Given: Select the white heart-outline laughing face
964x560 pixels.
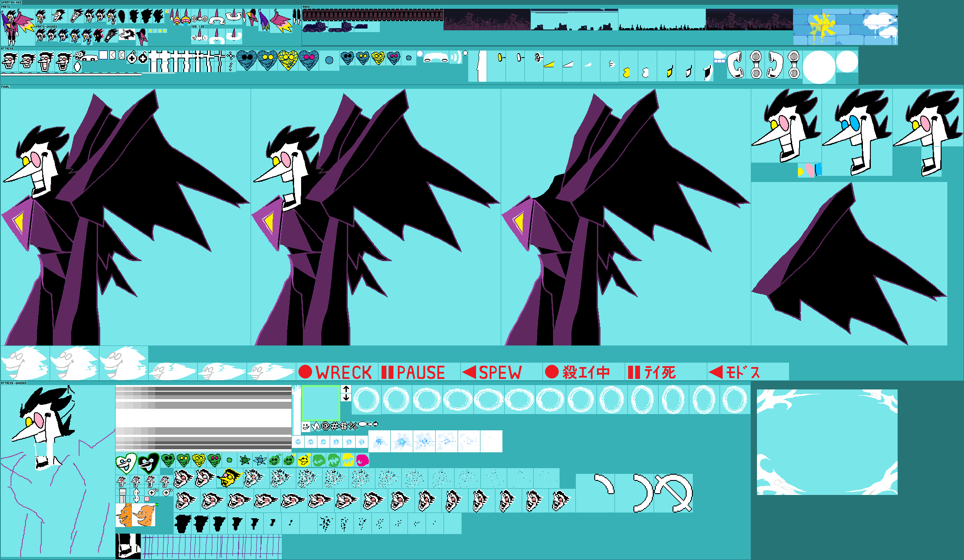Looking at the screenshot, I should [x=126, y=463].
